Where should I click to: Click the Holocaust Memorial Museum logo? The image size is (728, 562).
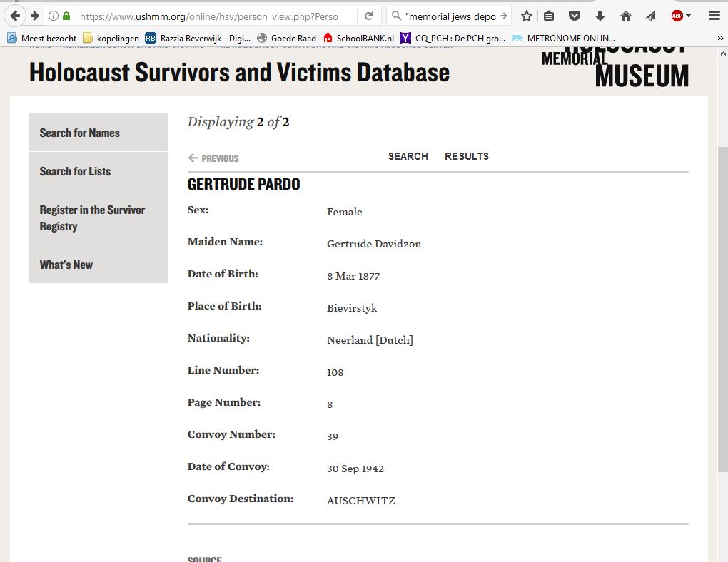(615, 67)
